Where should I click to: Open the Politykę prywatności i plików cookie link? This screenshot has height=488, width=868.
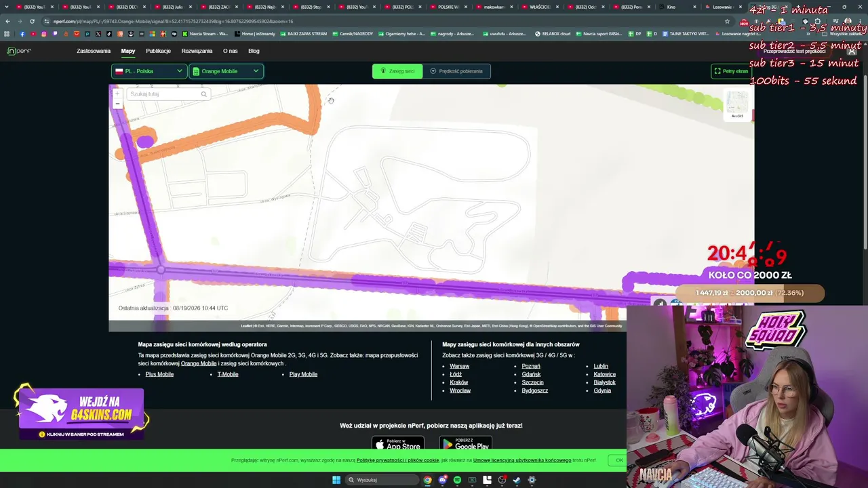(398, 460)
